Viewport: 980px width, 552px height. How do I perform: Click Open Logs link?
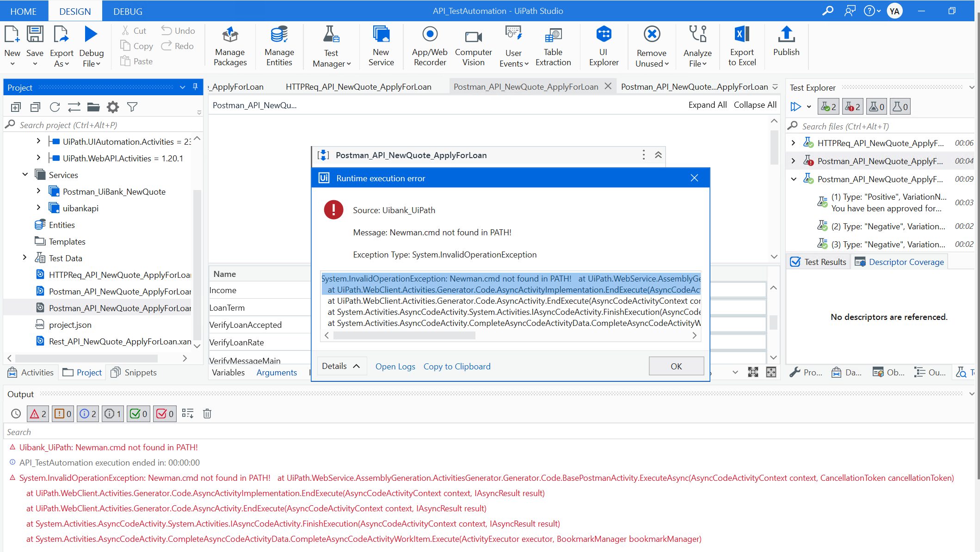click(x=395, y=366)
